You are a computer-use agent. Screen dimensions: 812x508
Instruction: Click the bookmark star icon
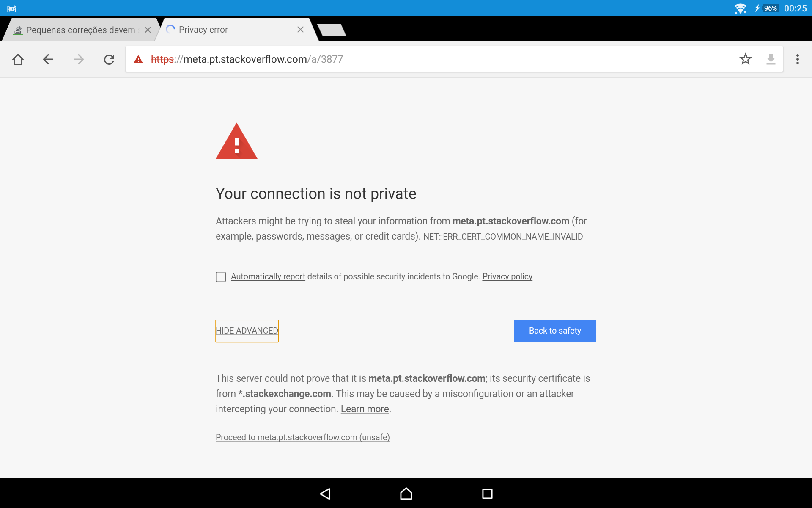(x=745, y=58)
